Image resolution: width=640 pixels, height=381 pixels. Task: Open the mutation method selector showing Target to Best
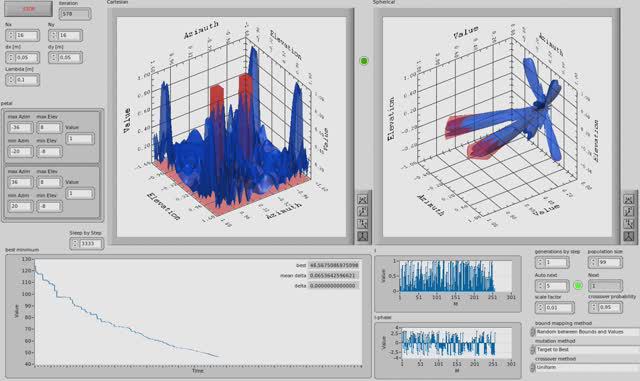pos(588,350)
